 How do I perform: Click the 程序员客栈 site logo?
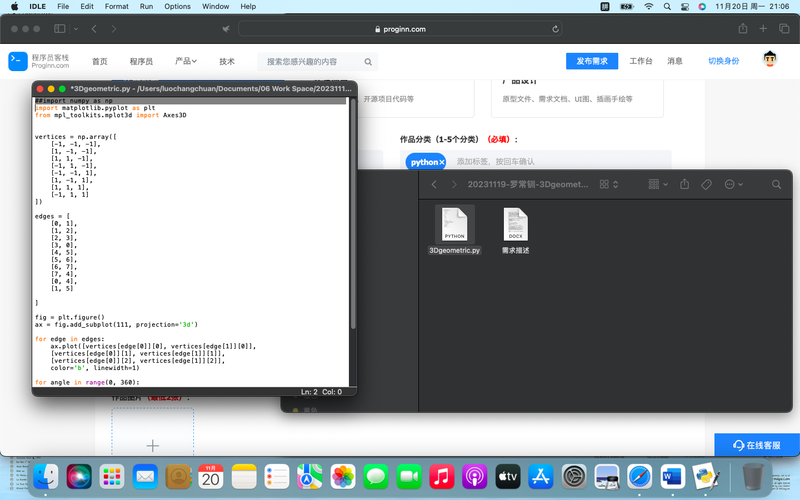pyautogui.click(x=39, y=61)
